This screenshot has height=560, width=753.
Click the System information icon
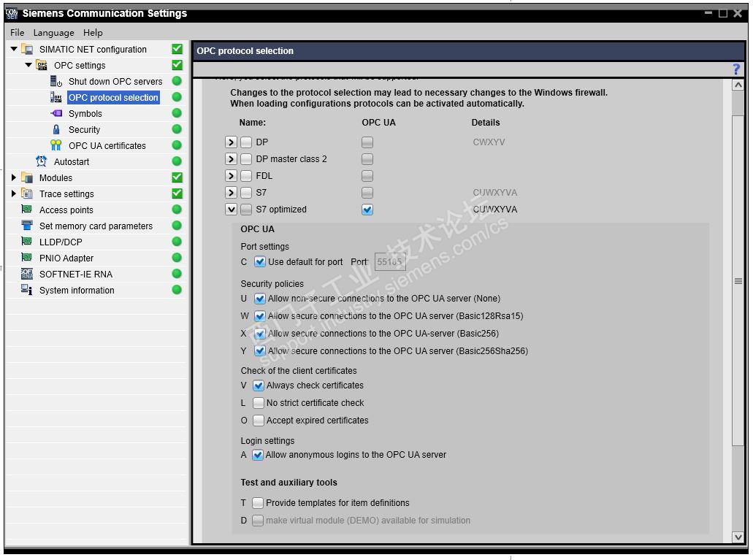point(27,290)
